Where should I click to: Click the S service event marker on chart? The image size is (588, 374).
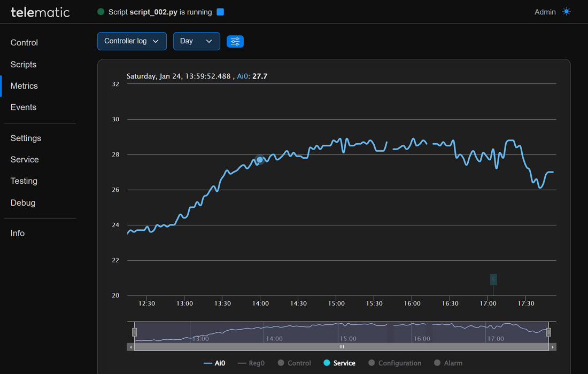493,279
